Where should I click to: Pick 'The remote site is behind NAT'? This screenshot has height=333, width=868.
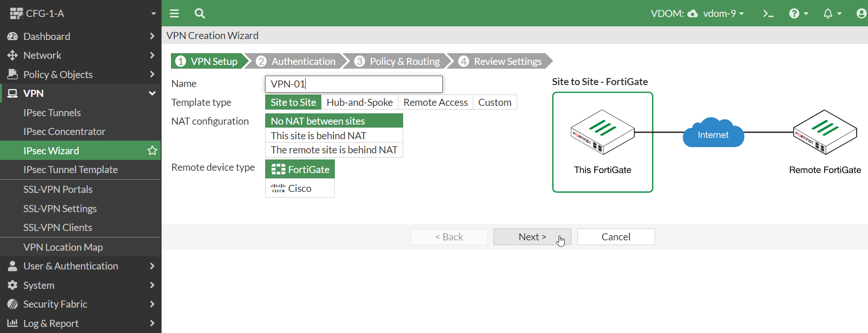point(334,150)
